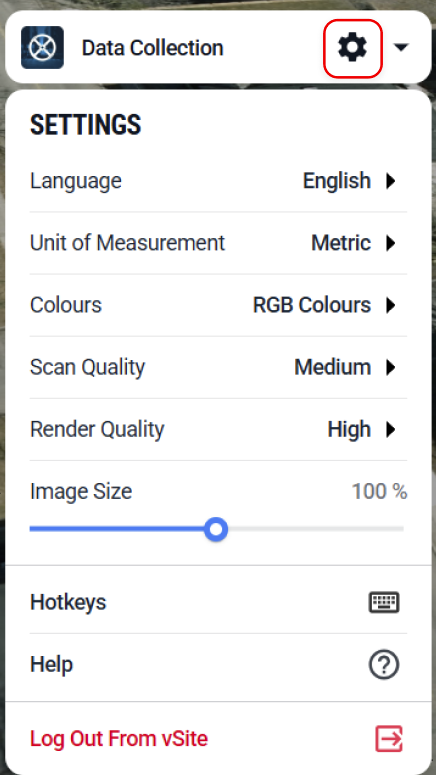436x775 pixels.
Task: Click Log Out From vSite
Action: pos(119,739)
